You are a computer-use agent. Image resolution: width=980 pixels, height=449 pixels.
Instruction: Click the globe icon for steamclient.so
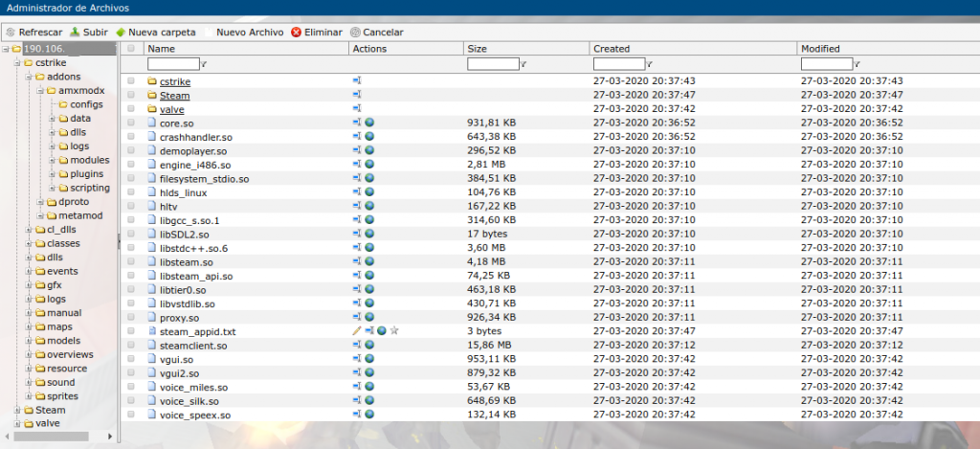pos(368,346)
